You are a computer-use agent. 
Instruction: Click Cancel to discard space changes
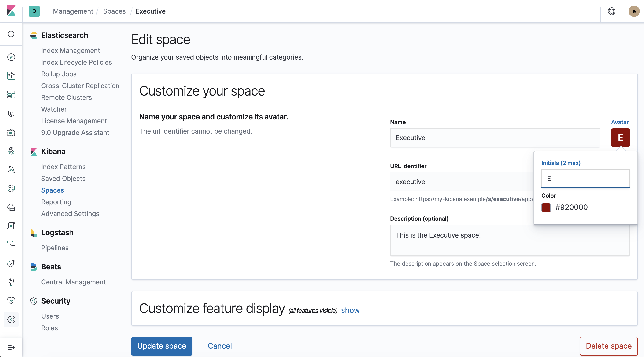click(220, 346)
